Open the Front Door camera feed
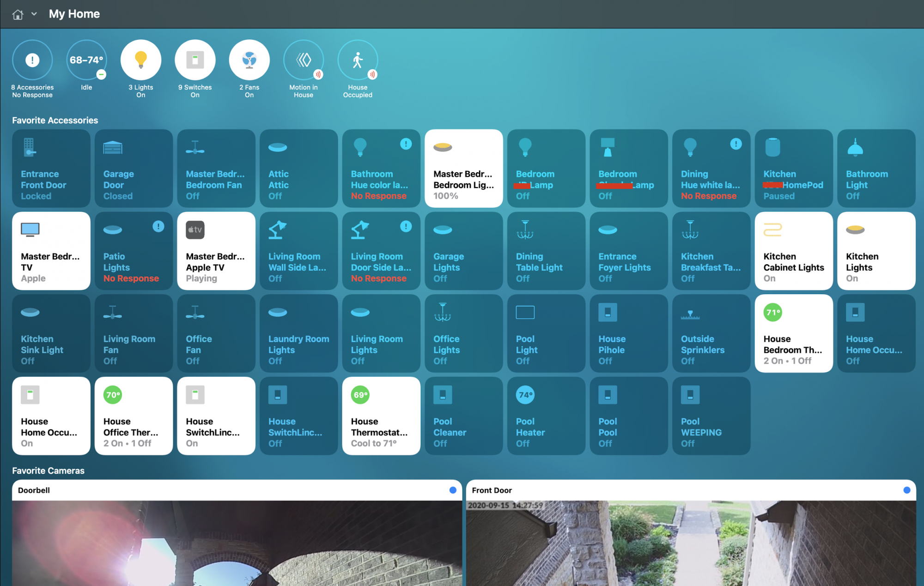The height and width of the screenshot is (586, 924). 691,543
